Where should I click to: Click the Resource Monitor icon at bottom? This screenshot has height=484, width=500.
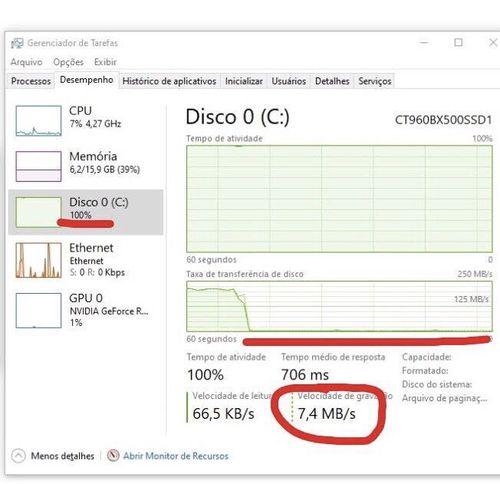tap(113, 455)
